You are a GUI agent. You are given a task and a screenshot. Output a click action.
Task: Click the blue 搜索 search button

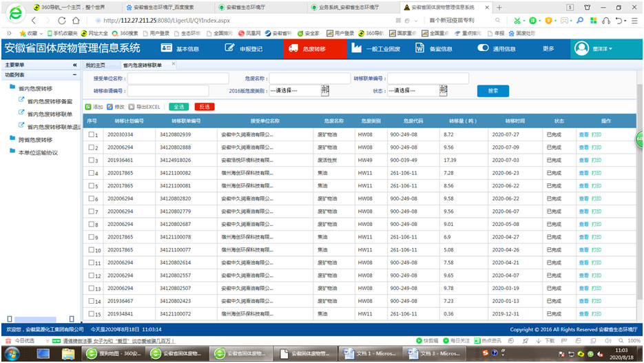pos(492,90)
